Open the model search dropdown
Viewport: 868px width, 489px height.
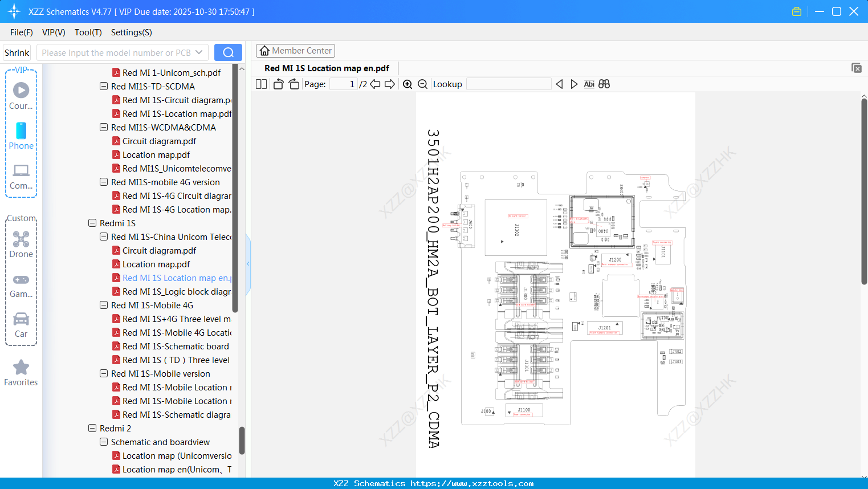198,52
